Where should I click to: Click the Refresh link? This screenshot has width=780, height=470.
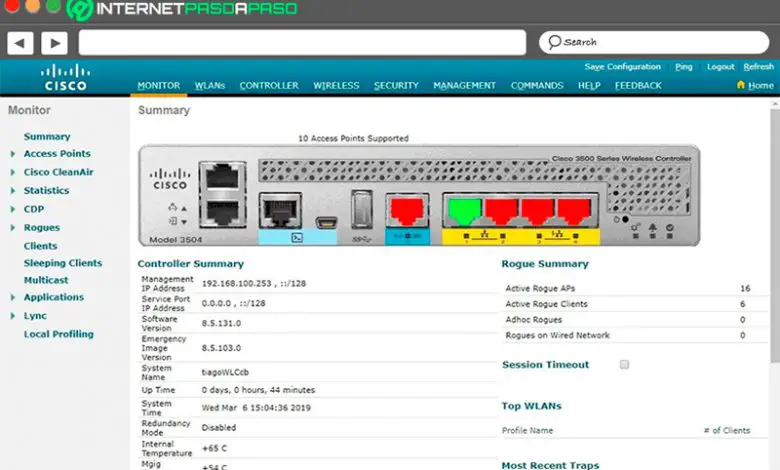[758, 67]
